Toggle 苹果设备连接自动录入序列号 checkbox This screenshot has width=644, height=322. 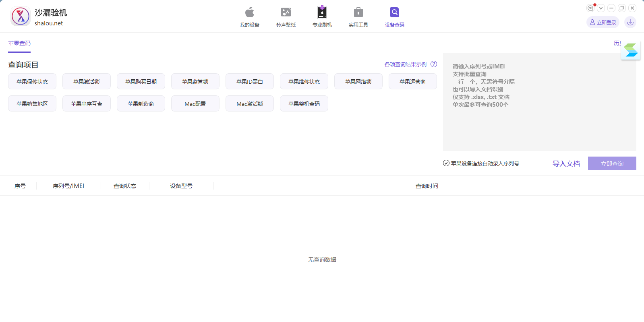click(446, 163)
